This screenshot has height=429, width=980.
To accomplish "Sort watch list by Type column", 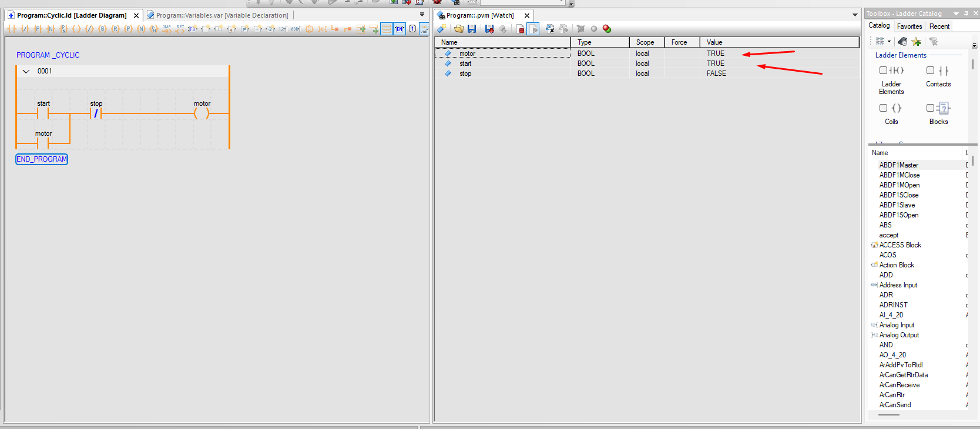I will (600, 42).
